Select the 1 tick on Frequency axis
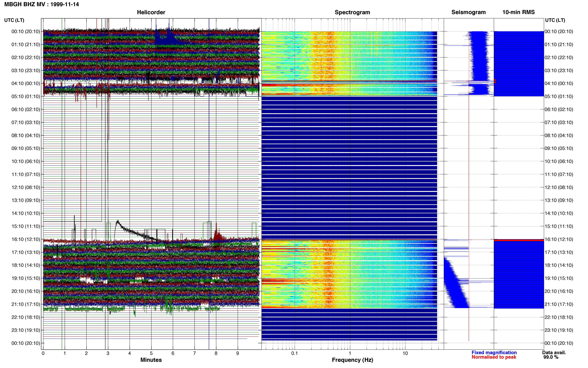This screenshot has height=368, width=588. (350, 353)
